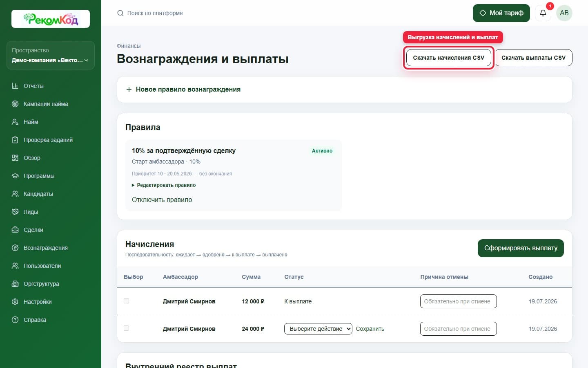Click Дмитрий Смирнов in the 12 000 ₽ row
Screen dimensions: 588x368
(x=189, y=301)
